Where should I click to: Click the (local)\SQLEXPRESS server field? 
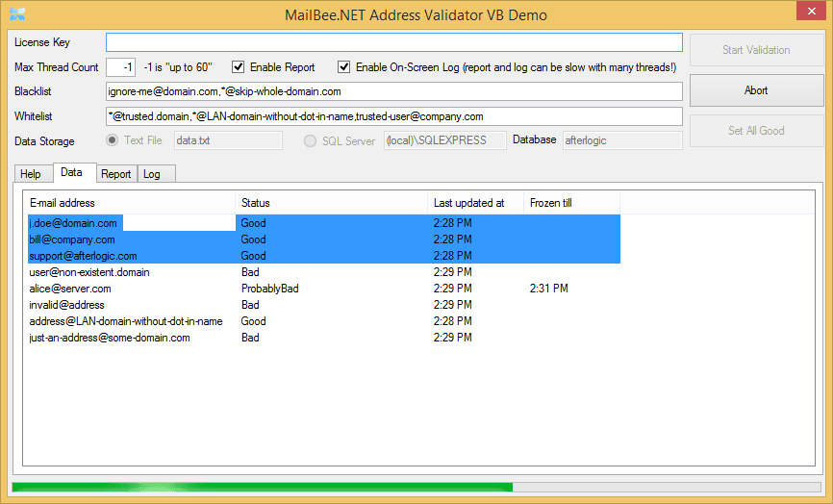[444, 140]
